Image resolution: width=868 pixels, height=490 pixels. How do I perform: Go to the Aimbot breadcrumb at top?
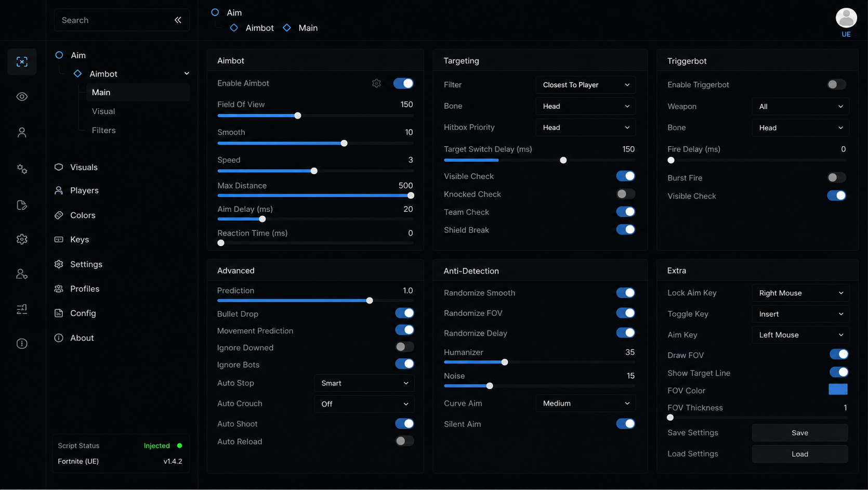click(259, 28)
